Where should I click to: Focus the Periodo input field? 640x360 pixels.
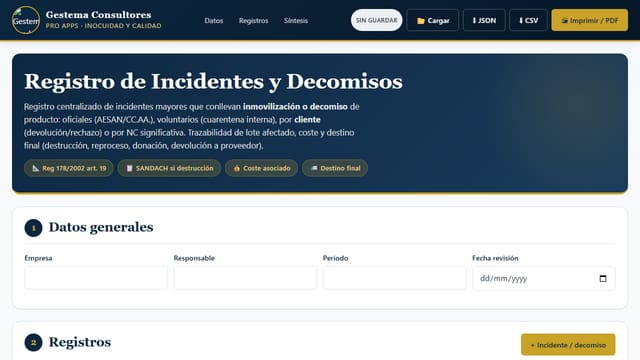point(394,278)
